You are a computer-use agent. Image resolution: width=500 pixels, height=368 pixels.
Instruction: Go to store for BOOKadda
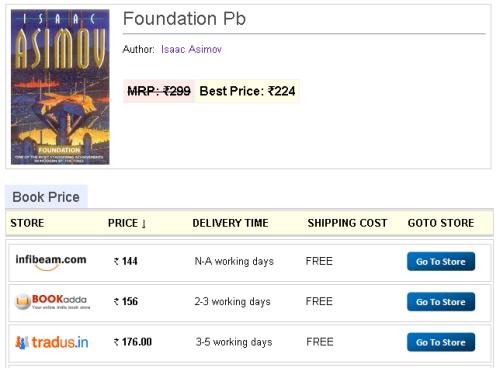441,302
